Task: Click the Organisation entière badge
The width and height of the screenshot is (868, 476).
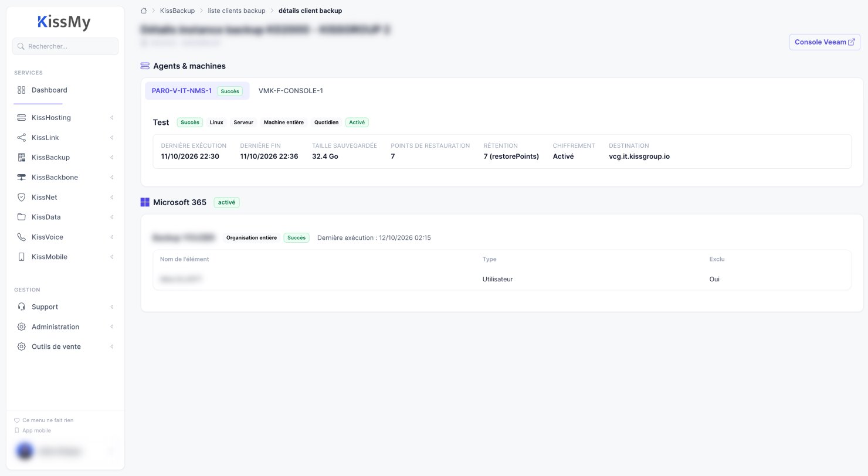Action: 252,238
